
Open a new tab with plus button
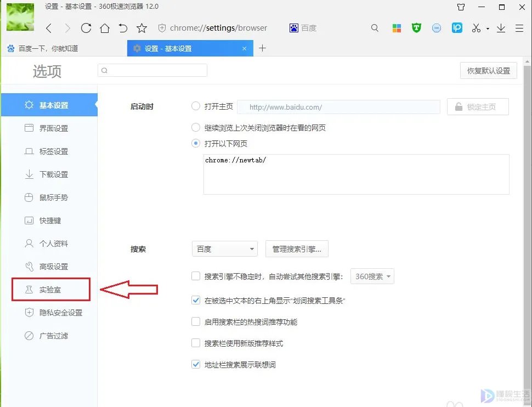(x=262, y=48)
